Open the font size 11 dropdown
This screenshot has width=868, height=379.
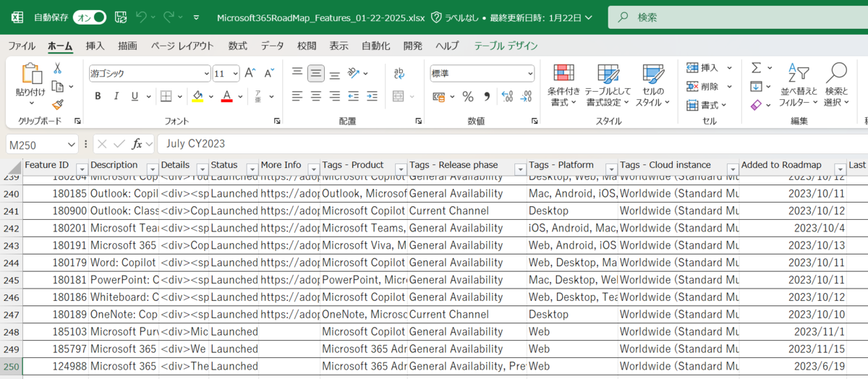(x=236, y=73)
